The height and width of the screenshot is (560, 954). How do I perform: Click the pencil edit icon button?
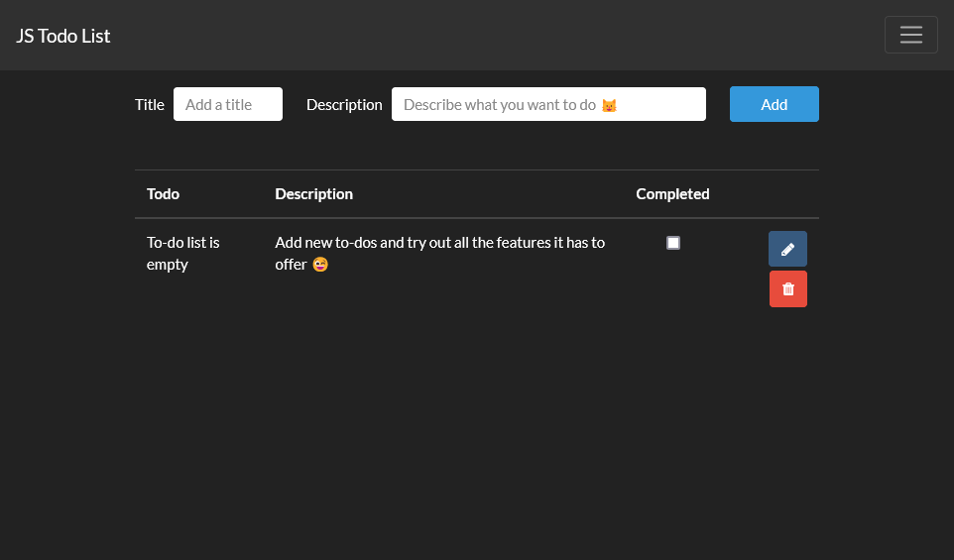pyautogui.click(x=787, y=249)
